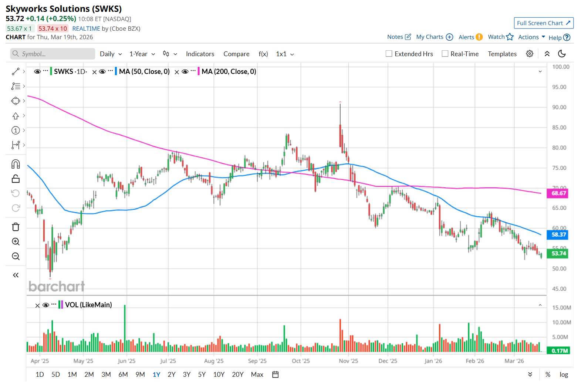This screenshot has height=386, width=588.
Task: Undo the last chart action
Action: click(16, 193)
